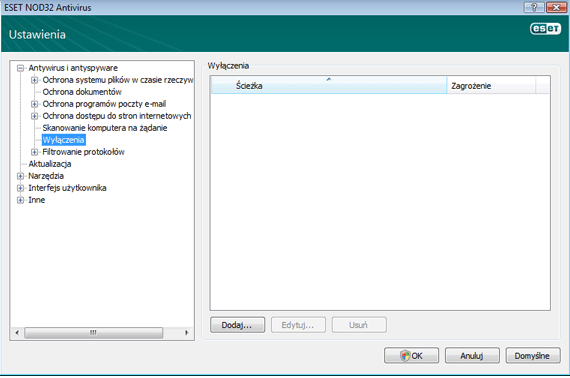
Task: Open the Aktualizacja settings
Action: [50, 164]
